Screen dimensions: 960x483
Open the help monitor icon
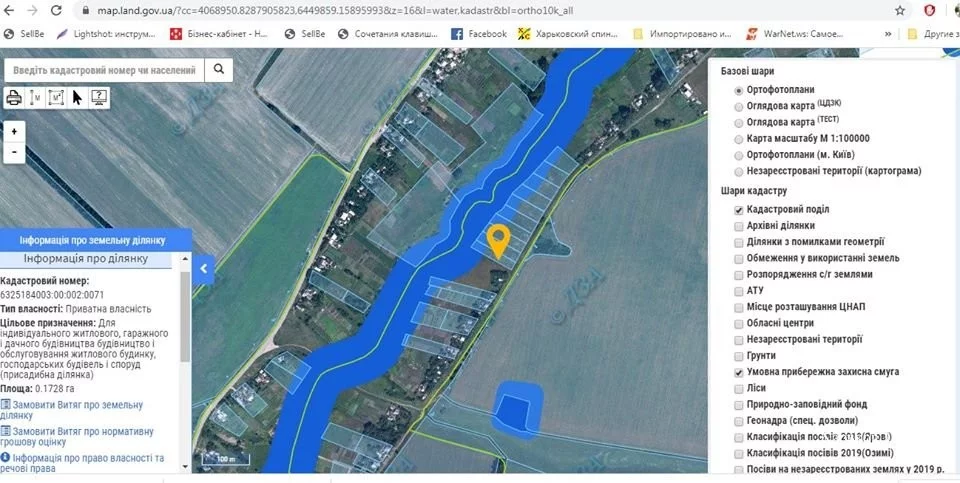pos(99,97)
